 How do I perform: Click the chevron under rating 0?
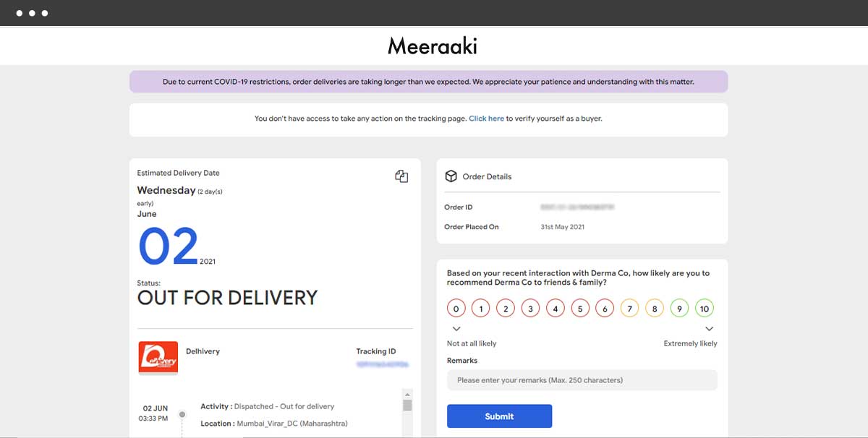[x=456, y=329]
